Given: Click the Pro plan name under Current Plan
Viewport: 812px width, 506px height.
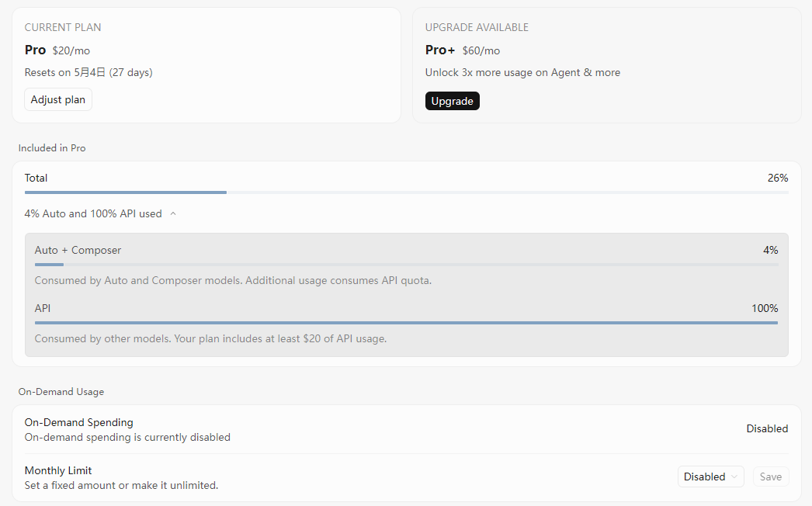Looking at the screenshot, I should click(x=36, y=50).
